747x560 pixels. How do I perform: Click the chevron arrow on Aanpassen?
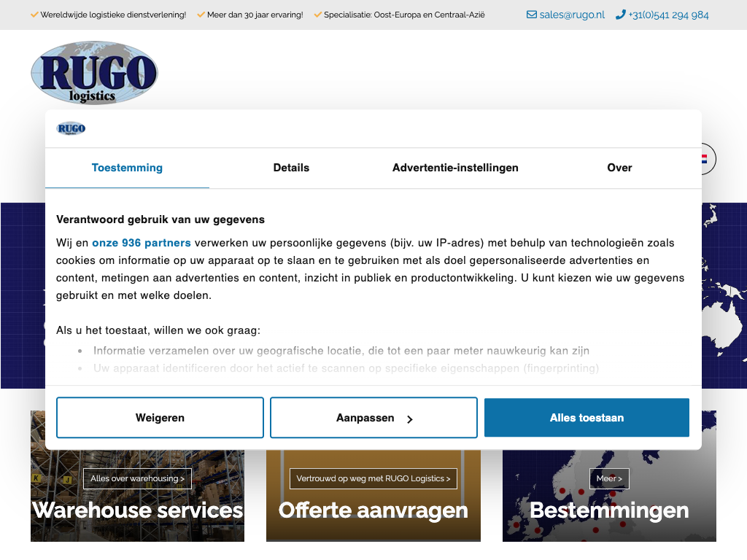tap(410, 419)
